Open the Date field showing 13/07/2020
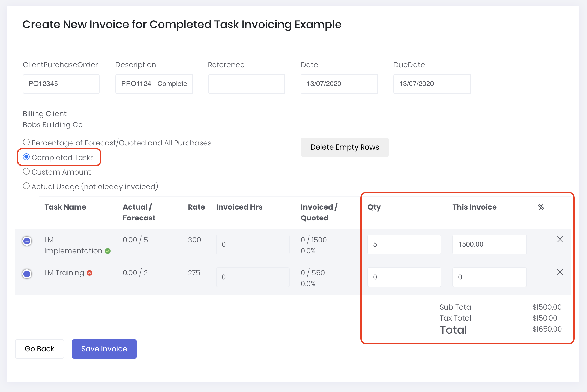The image size is (587, 392). (339, 84)
